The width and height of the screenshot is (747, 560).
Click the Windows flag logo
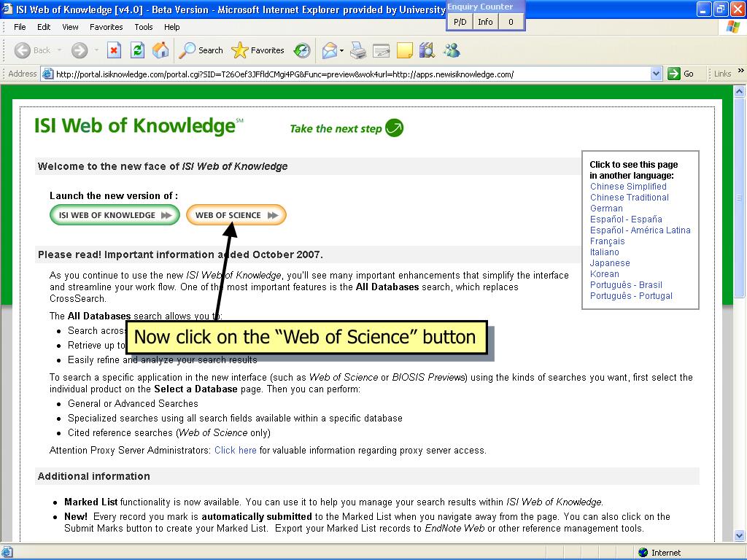(x=732, y=27)
